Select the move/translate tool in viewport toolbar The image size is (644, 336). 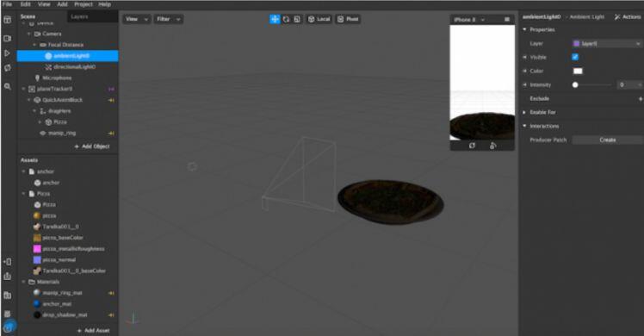tap(275, 19)
